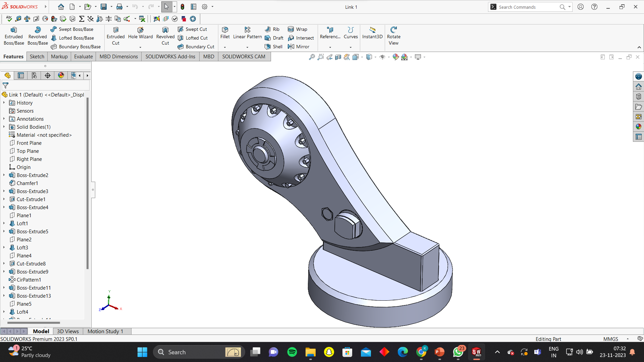
Task: Click the Zoom to Fit icon
Action: 312,57
